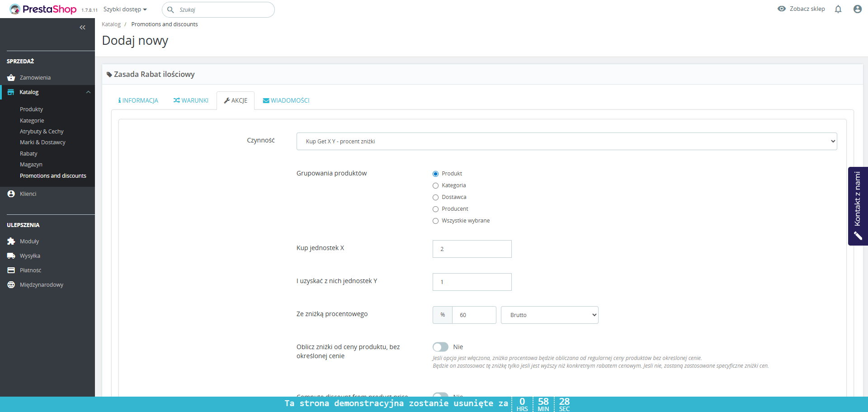Click the Moduły puzzle icon
Viewport: 868px width, 412px height.
click(11, 242)
